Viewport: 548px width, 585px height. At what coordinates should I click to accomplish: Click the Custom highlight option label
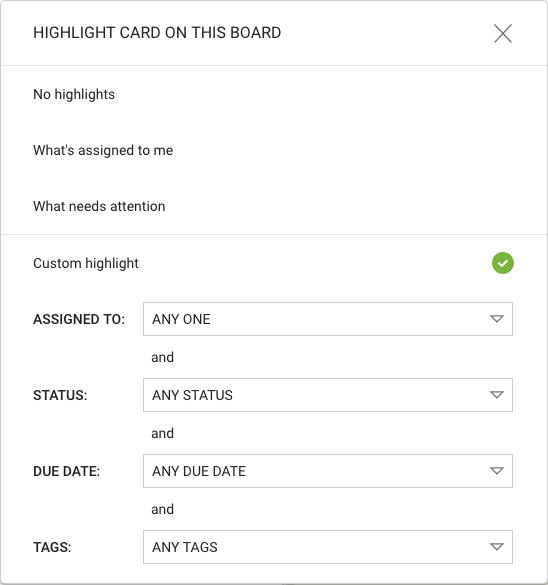pyautogui.click(x=85, y=263)
